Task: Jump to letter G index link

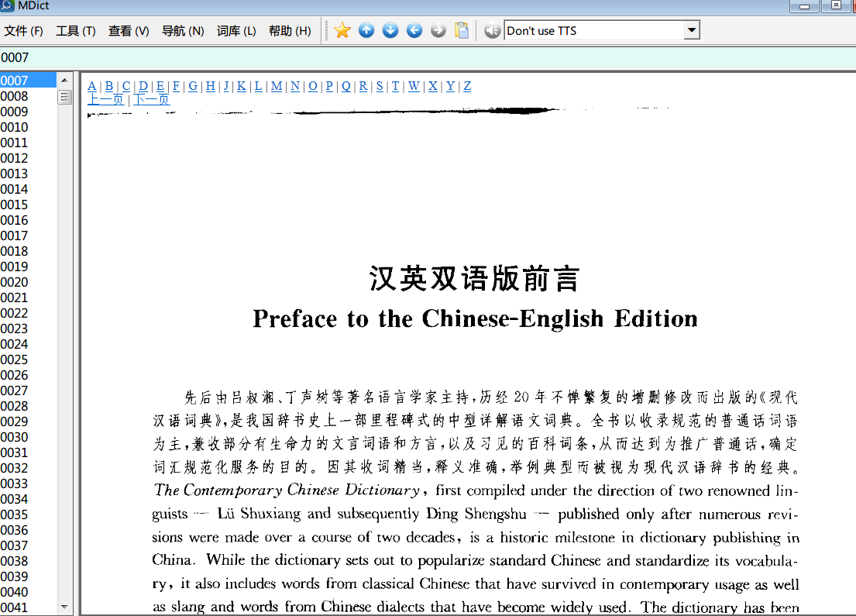Action: [193, 86]
